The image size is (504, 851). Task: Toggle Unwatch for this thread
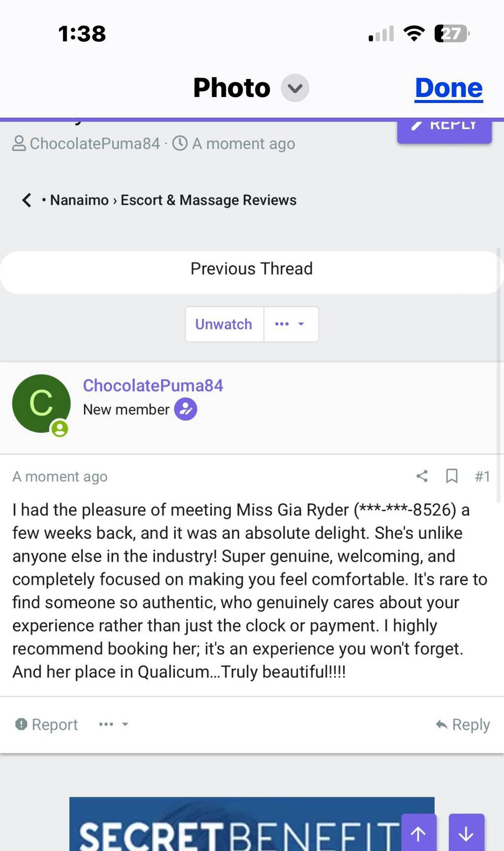point(224,324)
